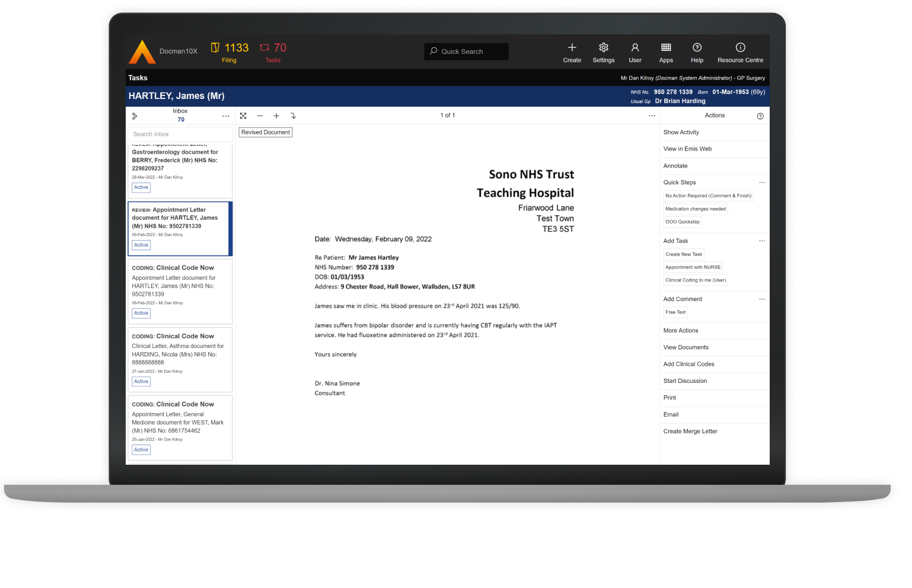Click Create New Task button
The width and height of the screenshot is (912, 588).
(x=684, y=254)
